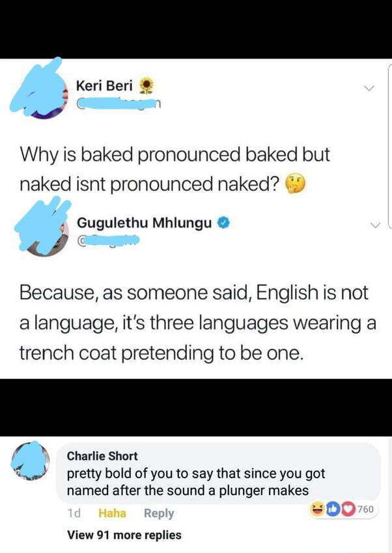Viewport: 392px width, 553px height.
Task: Click Gugulethu Mhlungu's blurred profile picture
Action: click(x=42, y=227)
